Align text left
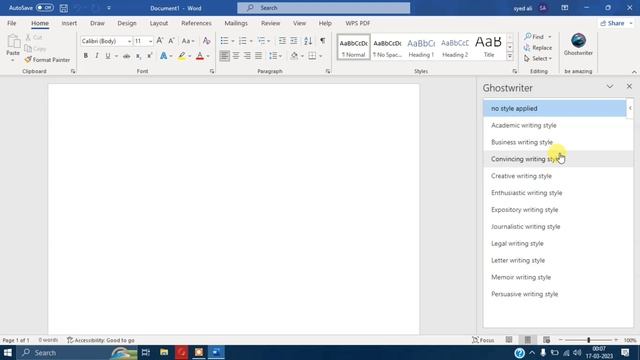This screenshot has width=640, height=360. [224, 56]
